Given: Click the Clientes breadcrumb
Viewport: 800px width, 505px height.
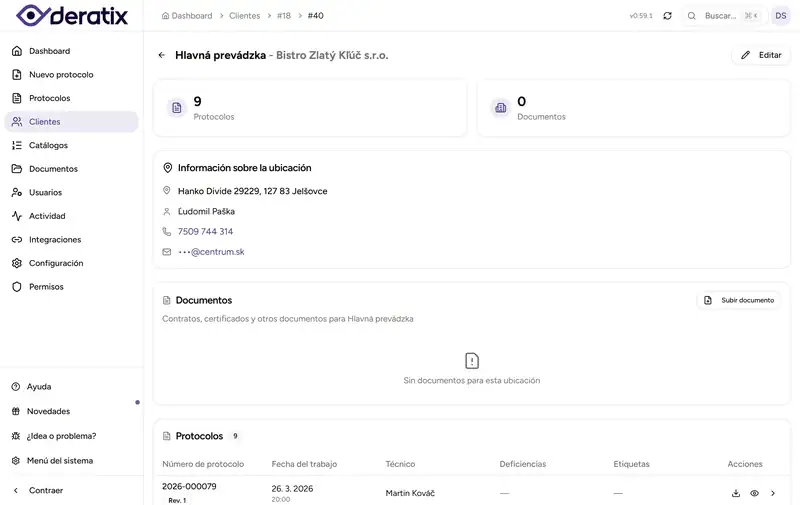Looking at the screenshot, I should [x=244, y=16].
